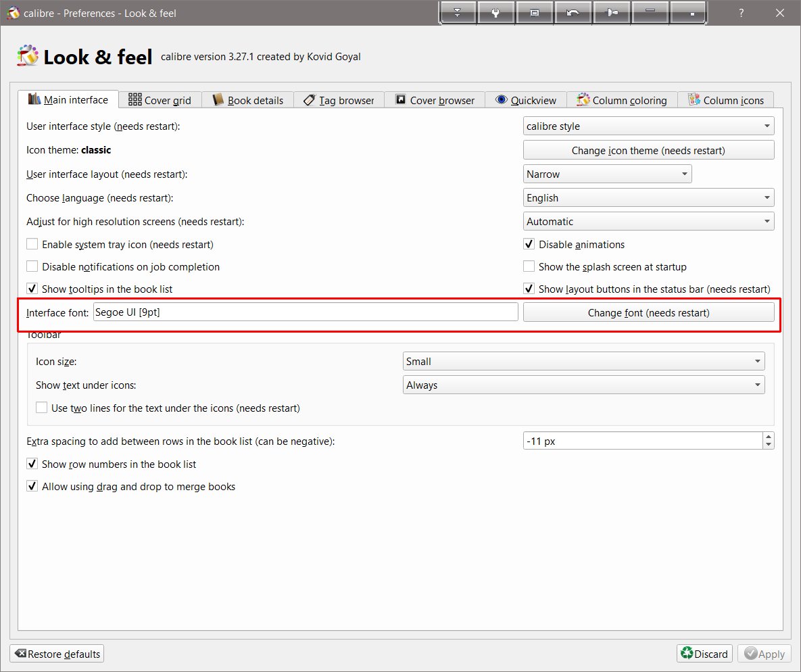Enable Show the splash screen at startup
This screenshot has width=801, height=672.
pos(529,267)
